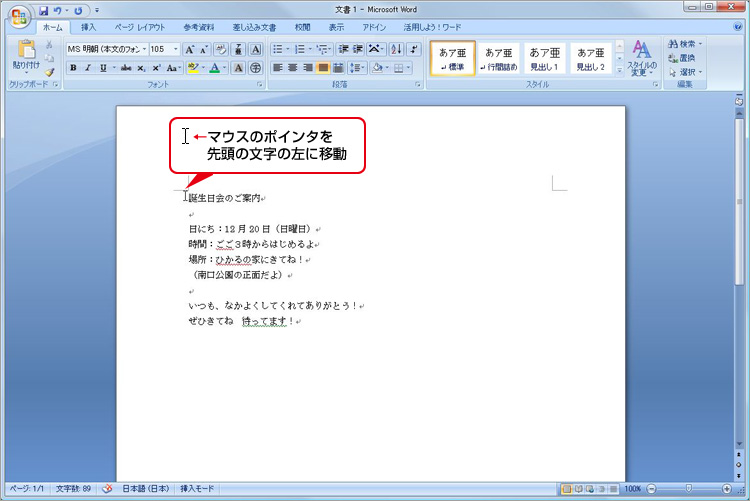Switch to the 差し込み文書 tab
The image size is (750, 501).
(x=254, y=27)
